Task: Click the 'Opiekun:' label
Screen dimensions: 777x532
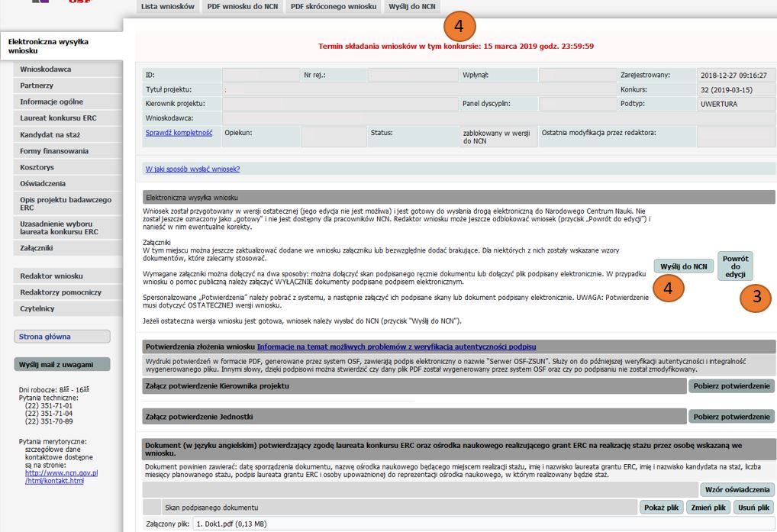Action: click(x=238, y=133)
